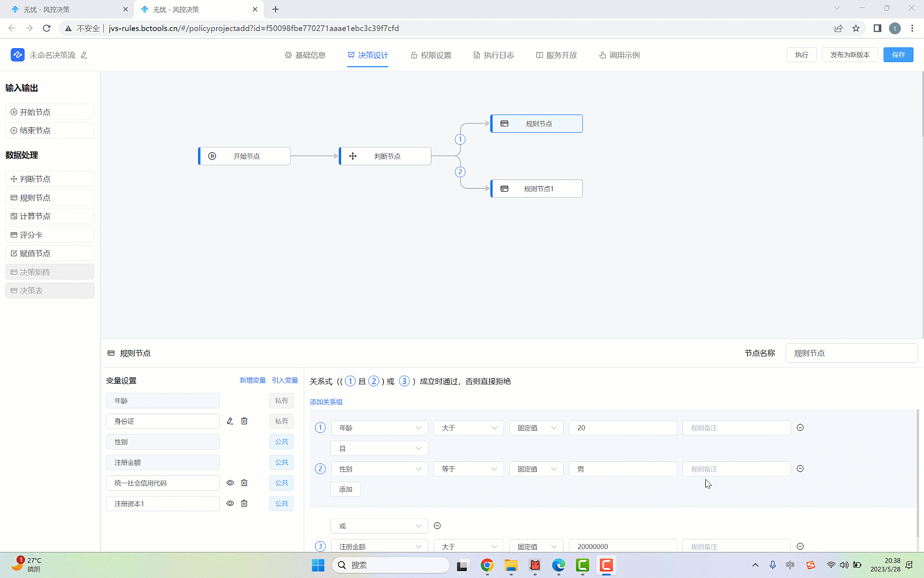
Task: Delete the 统一社会信用代码 variable
Action: point(244,483)
